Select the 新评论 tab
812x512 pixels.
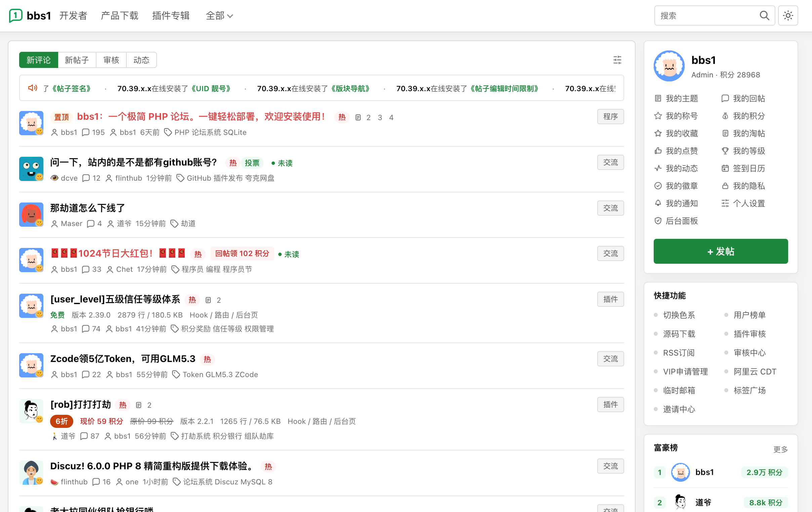click(x=38, y=60)
